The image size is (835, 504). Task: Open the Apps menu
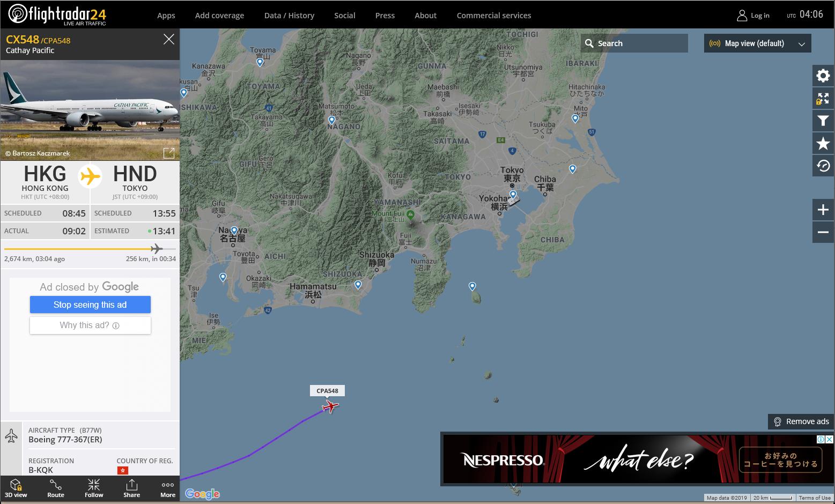[166, 16]
